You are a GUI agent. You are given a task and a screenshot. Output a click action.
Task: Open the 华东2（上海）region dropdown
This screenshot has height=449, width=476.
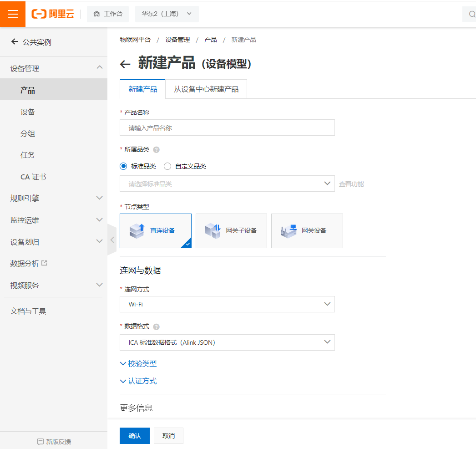pos(167,14)
